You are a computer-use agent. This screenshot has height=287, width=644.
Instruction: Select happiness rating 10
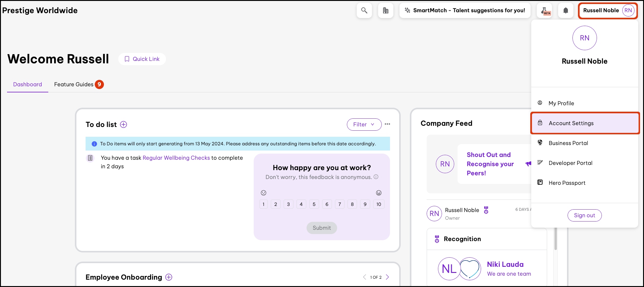(378, 204)
